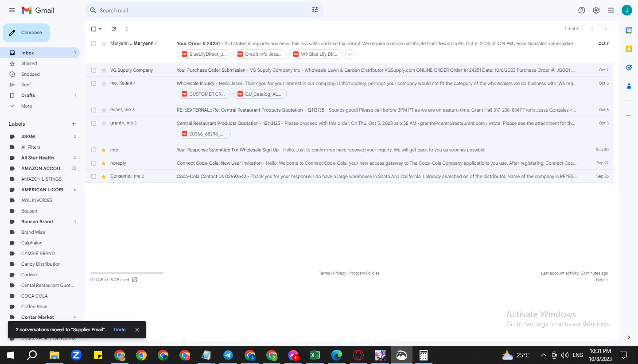
Task: Show hidden system tray icons
Action: tap(544, 355)
